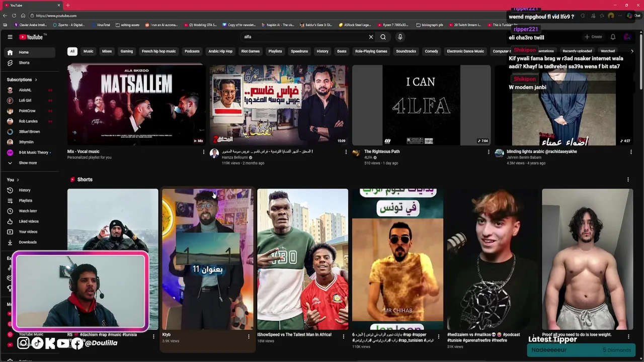Open the YouTube Music sidebar link
The width and height of the screenshot is (644, 362).
[x=30, y=334]
